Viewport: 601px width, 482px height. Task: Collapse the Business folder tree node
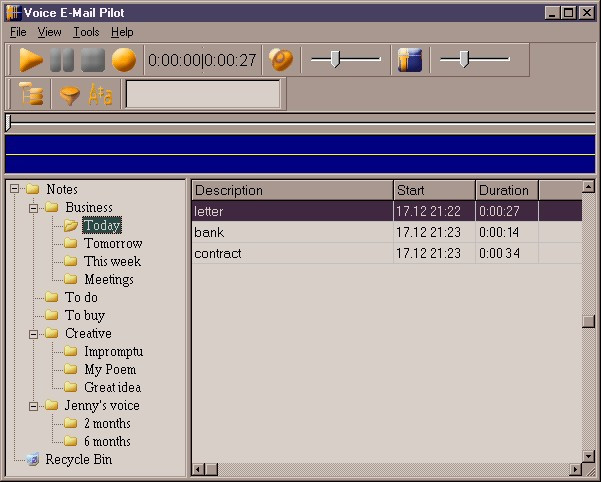33,208
